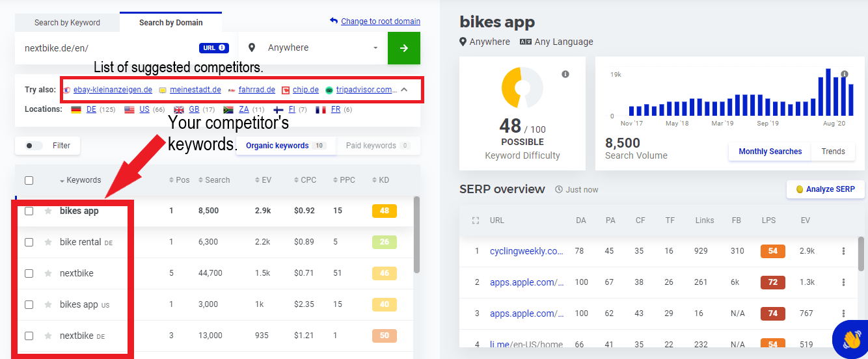
Task: Sort by Pos column
Action: point(179,180)
